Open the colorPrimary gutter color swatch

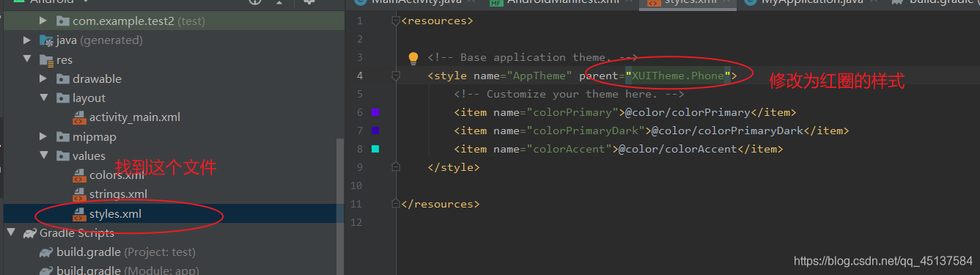coord(375,112)
